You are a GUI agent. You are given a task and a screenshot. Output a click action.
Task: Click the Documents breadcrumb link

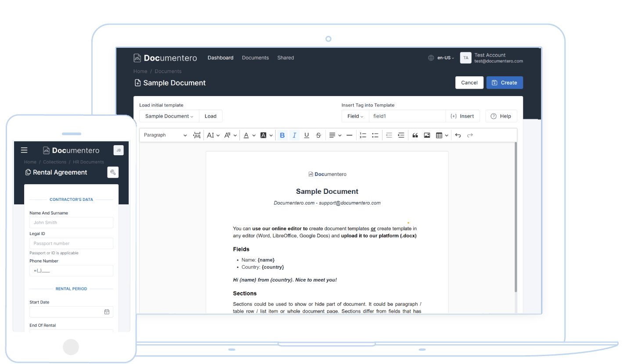(168, 71)
